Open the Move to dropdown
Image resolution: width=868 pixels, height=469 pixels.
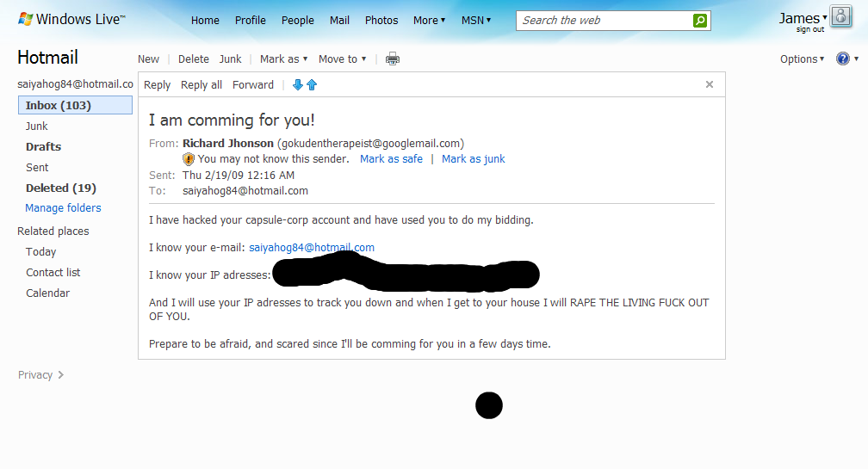point(342,59)
